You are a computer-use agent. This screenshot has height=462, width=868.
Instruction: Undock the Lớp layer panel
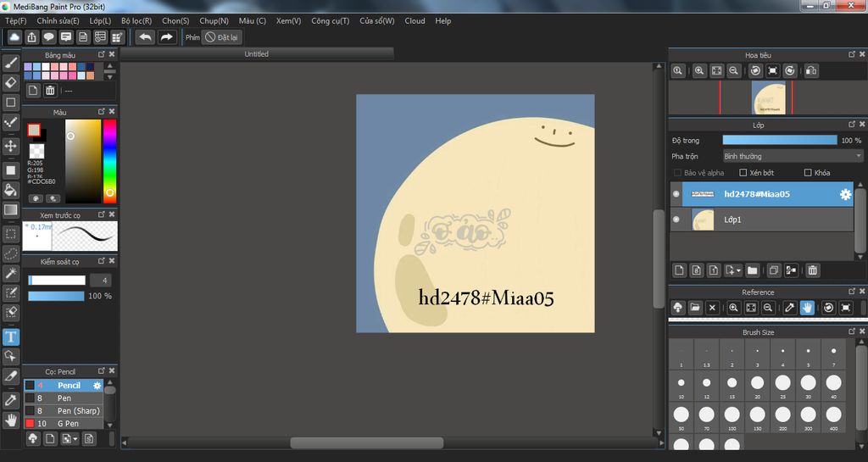click(x=852, y=125)
